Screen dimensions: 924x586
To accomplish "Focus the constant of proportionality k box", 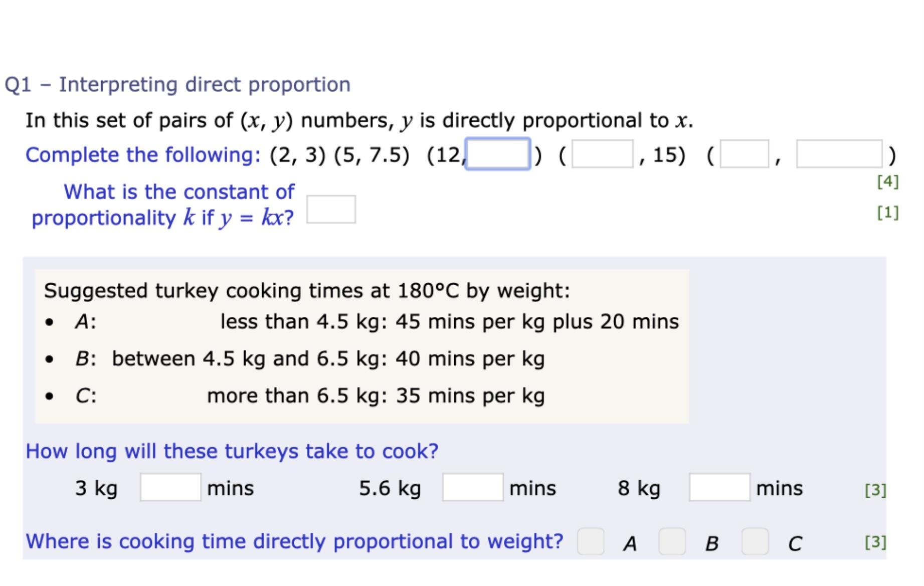I will point(331,210).
